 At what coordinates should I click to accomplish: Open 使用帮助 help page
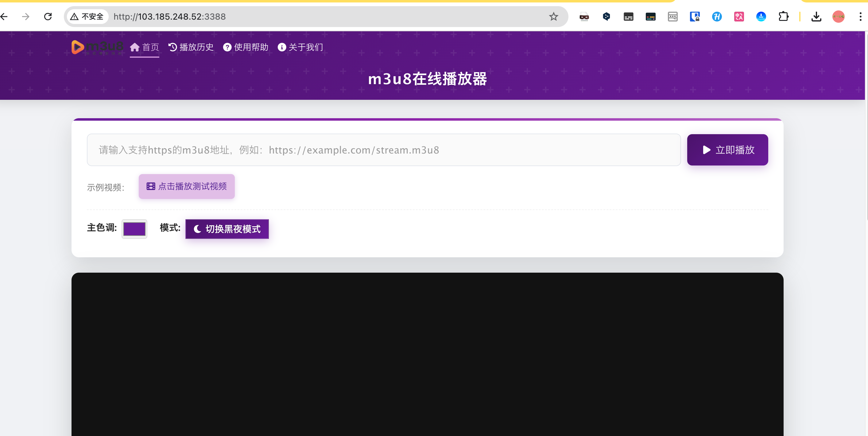pos(246,47)
